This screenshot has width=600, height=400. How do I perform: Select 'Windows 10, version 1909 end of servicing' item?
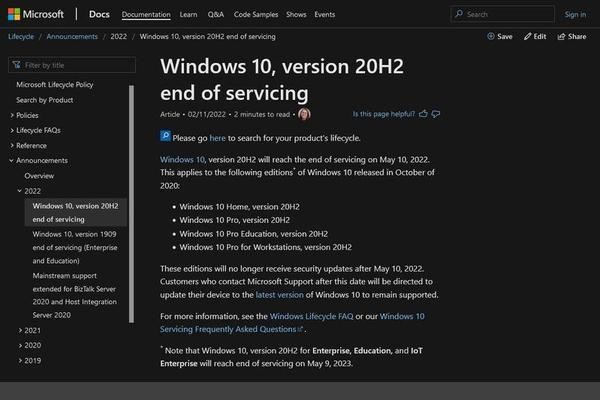tap(75, 247)
